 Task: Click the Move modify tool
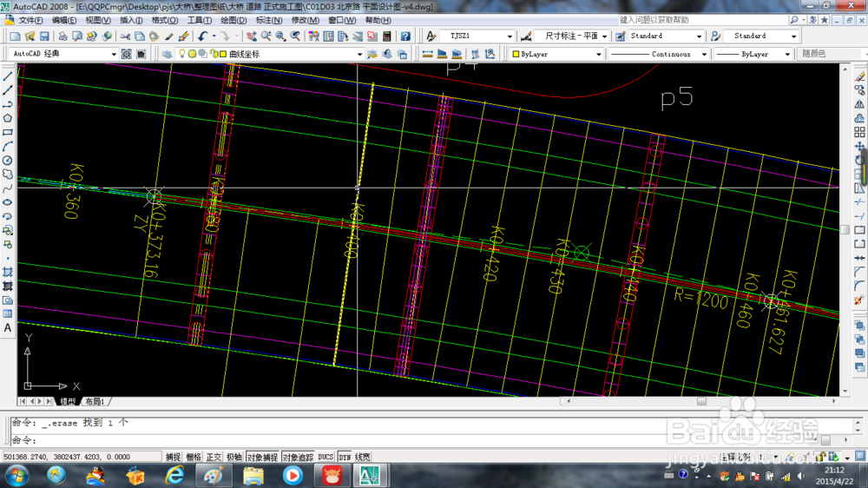point(859,146)
